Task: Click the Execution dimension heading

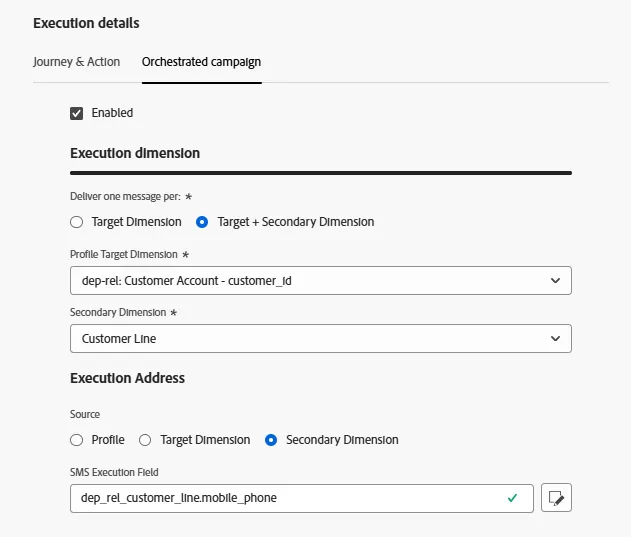Action: pyautogui.click(x=135, y=153)
